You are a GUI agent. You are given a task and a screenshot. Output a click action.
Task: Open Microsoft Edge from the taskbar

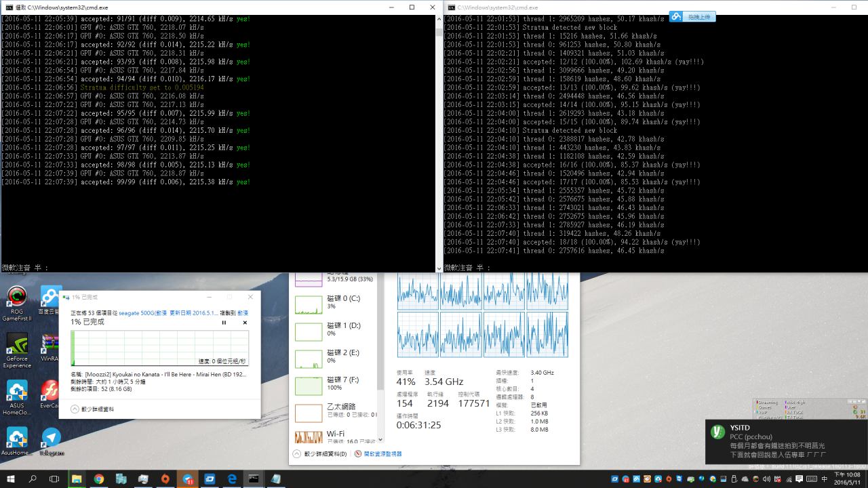click(231, 479)
